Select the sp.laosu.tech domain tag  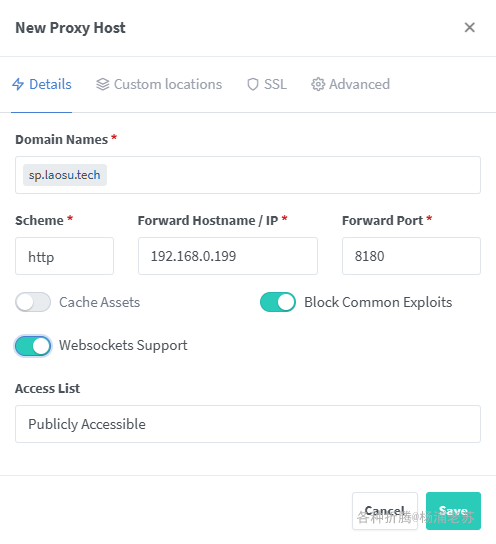tap(65, 175)
